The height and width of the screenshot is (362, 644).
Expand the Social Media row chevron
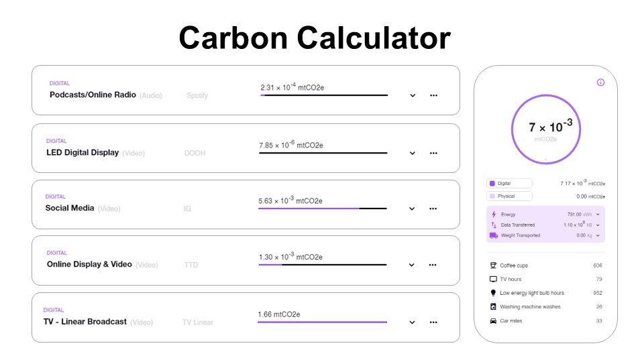point(412,209)
